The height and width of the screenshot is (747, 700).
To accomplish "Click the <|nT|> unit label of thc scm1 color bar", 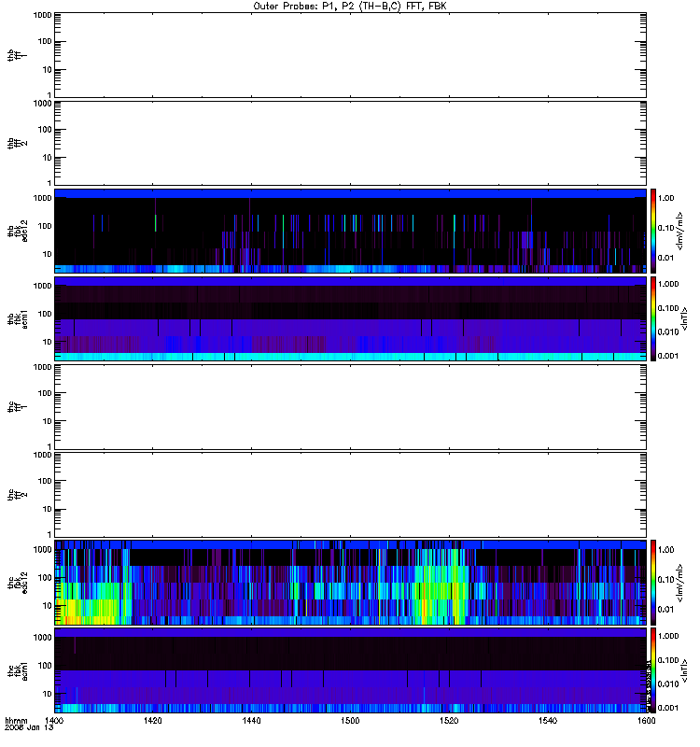I will (x=684, y=670).
